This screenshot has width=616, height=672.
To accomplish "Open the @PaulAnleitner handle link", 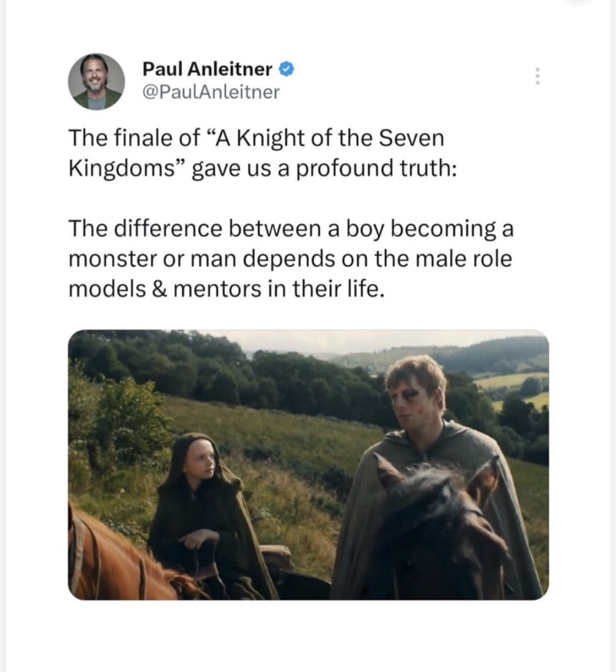I will [210, 92].
